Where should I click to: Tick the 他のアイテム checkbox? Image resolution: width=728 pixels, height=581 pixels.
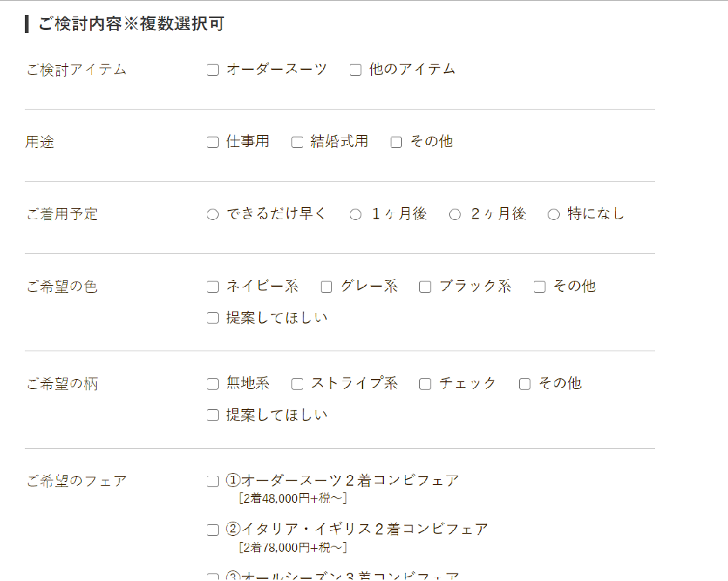coord(355,70)
